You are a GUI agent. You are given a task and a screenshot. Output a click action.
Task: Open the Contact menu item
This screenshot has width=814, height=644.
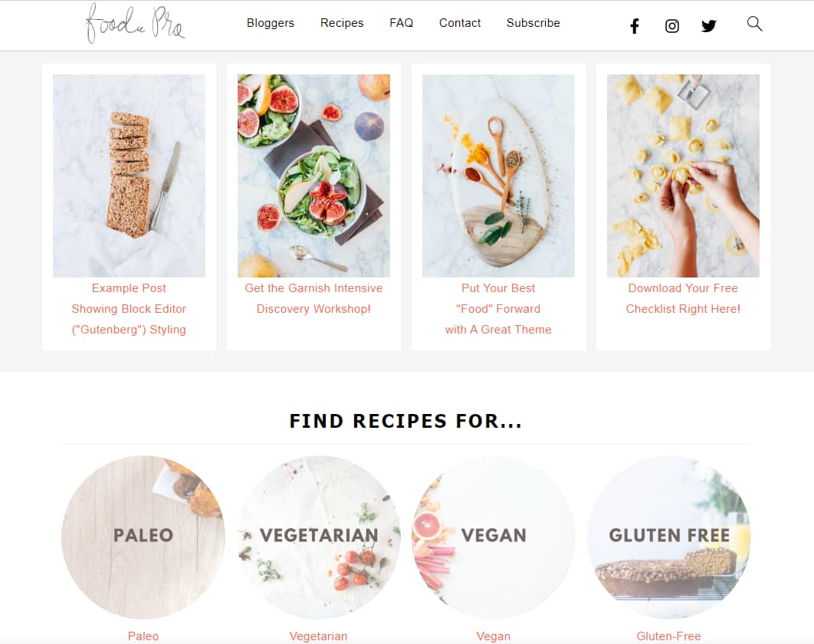coord(460,23)
